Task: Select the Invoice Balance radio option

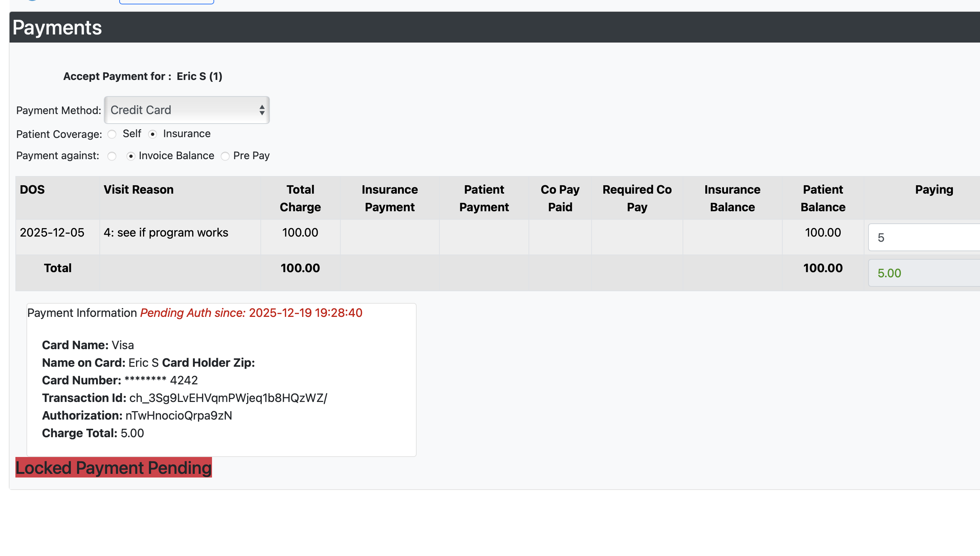Action: coord(131,156)
